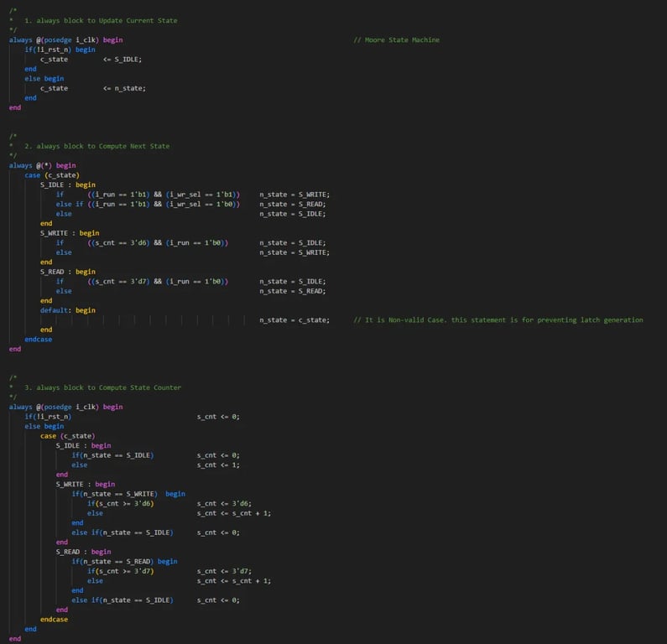
Task: Click the 'always @(*) begin' line
Action: point(43,165)
